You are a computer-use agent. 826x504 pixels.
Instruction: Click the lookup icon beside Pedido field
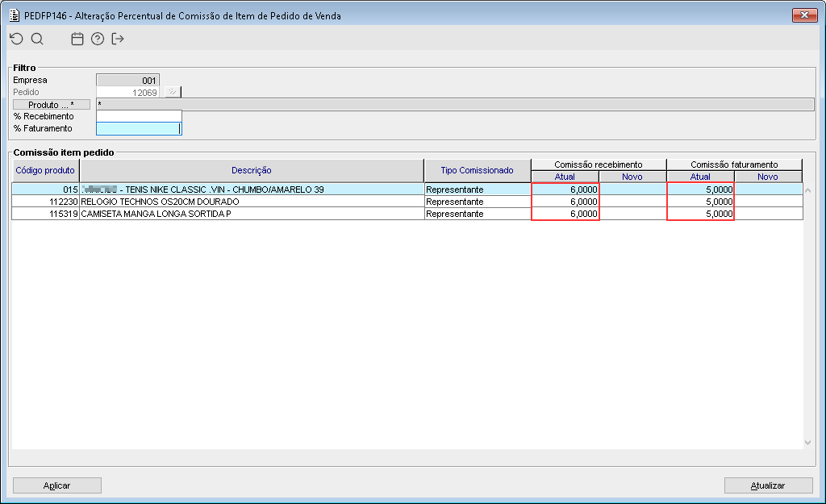[x=173, y=92]
